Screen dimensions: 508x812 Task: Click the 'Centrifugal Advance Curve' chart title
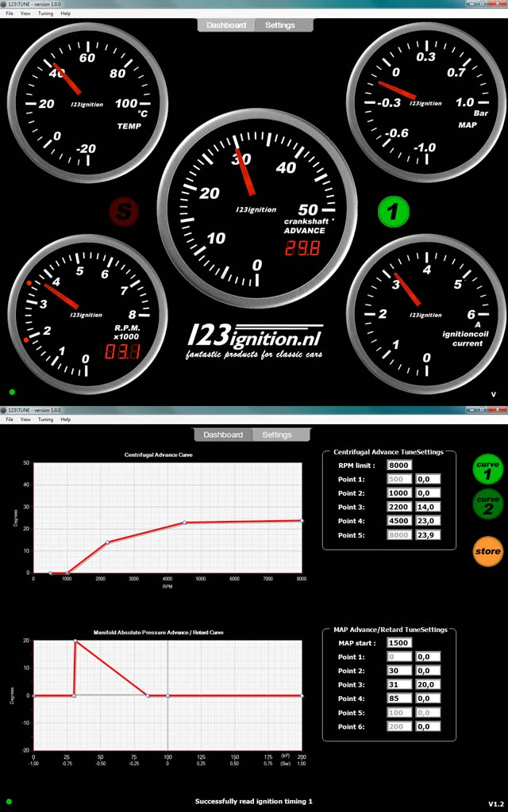coord(158,454)
